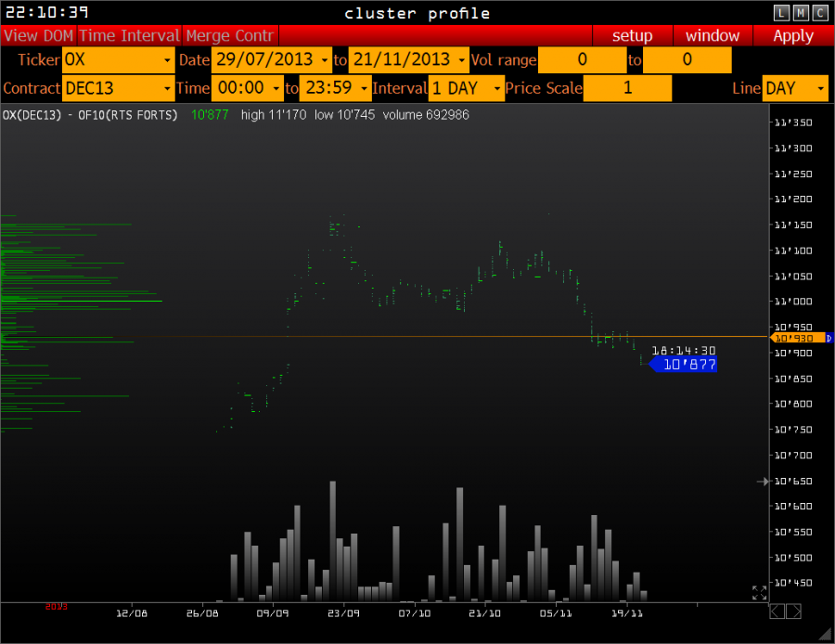The image size is (835, 644).
Task: Click the setup button
Action: (x=632, y=36)
